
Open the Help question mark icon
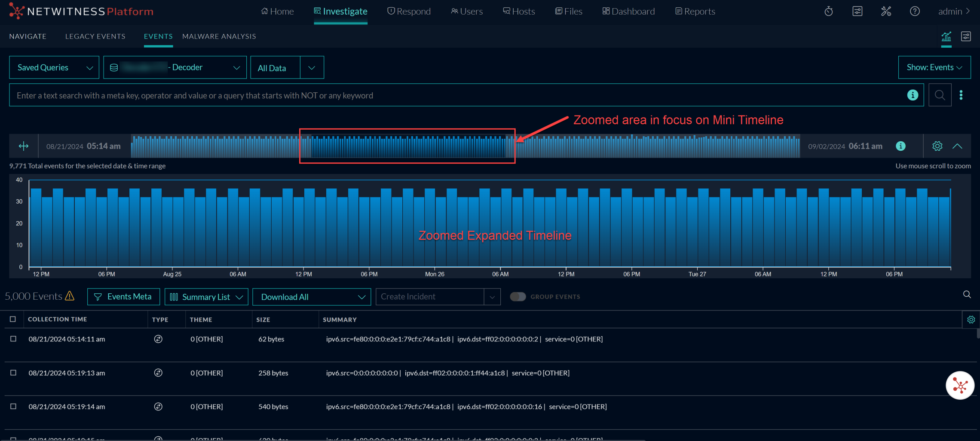[x=915, y=11]
